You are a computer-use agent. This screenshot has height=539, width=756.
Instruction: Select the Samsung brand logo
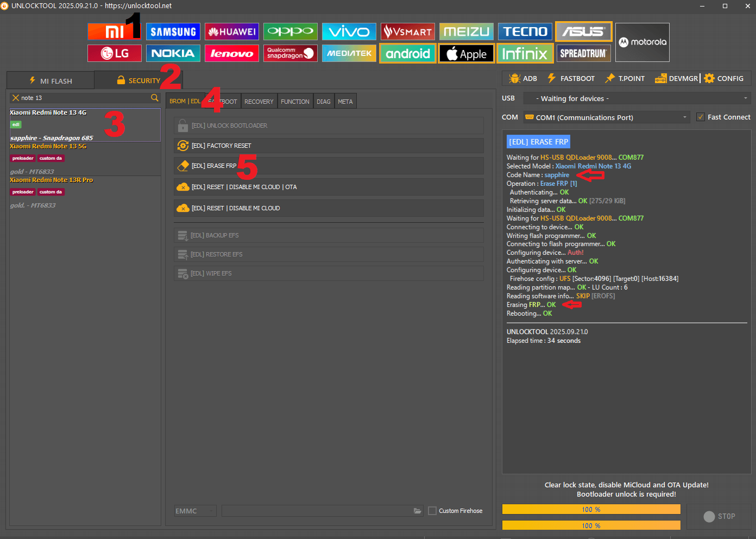173,32
